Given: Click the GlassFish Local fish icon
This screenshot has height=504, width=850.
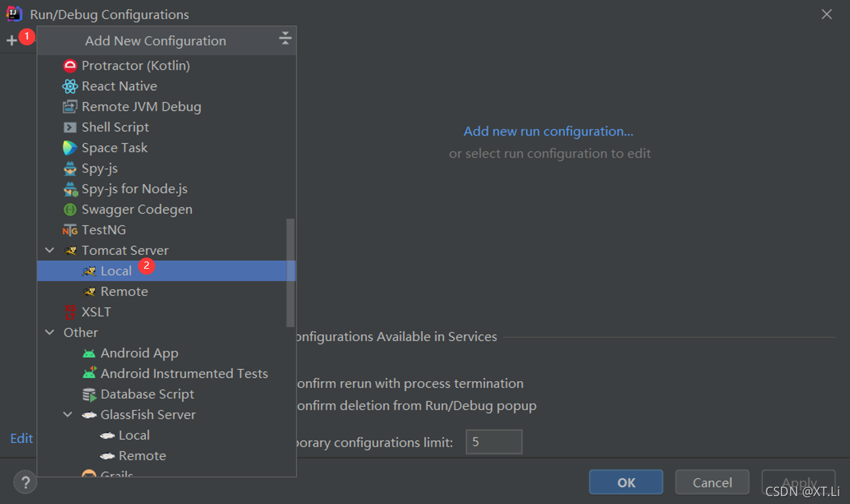Looking at the screenshot, I should 107,435.
